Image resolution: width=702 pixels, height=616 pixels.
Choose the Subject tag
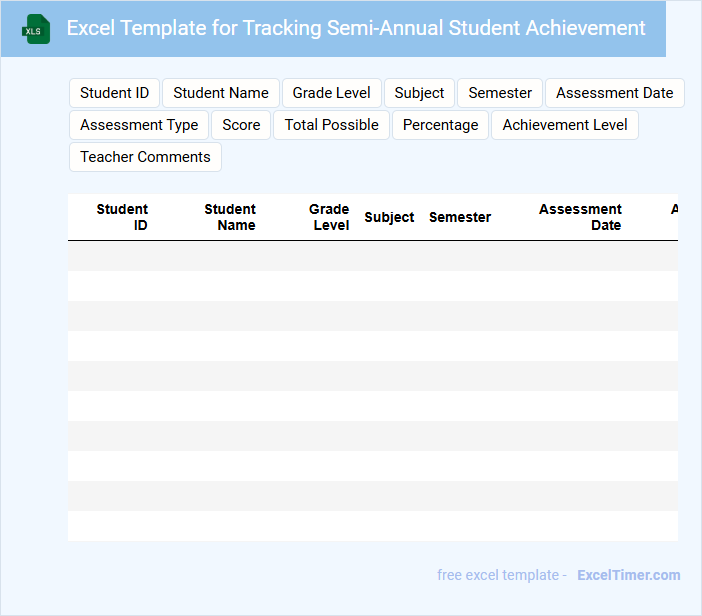(419, 93)
